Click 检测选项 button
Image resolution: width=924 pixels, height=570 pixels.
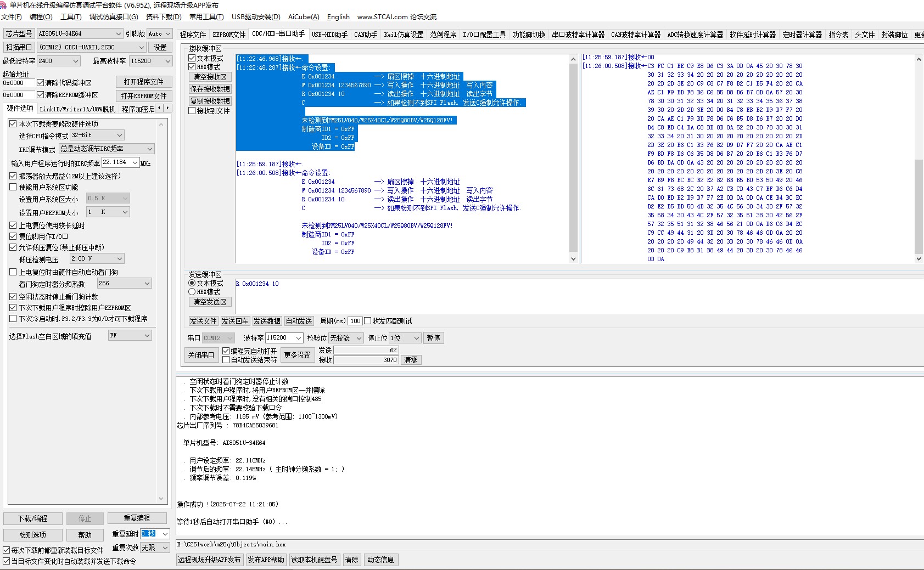click(x=32, y=535)
